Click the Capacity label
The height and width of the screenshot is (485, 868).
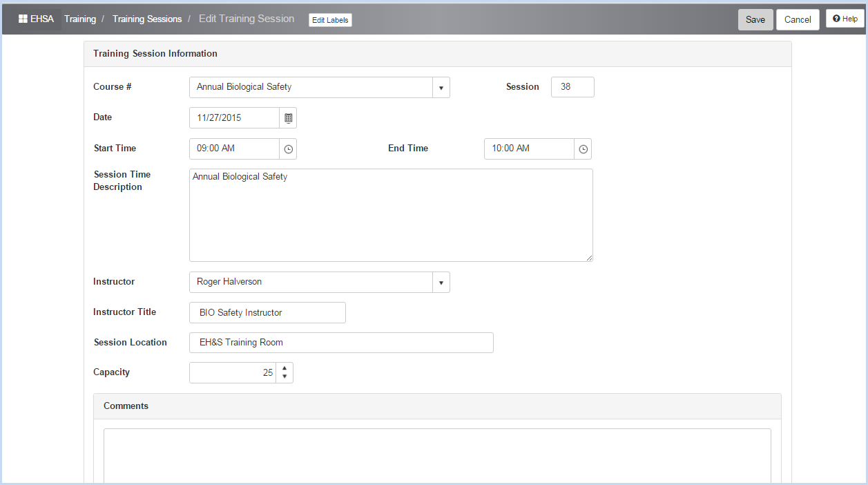[x=112, y=372]
